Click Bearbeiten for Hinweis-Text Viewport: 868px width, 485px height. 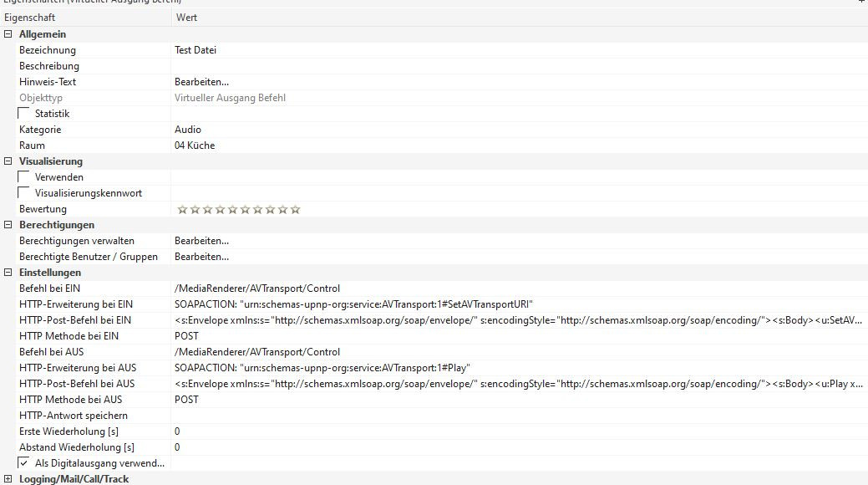tap(201, 82)
